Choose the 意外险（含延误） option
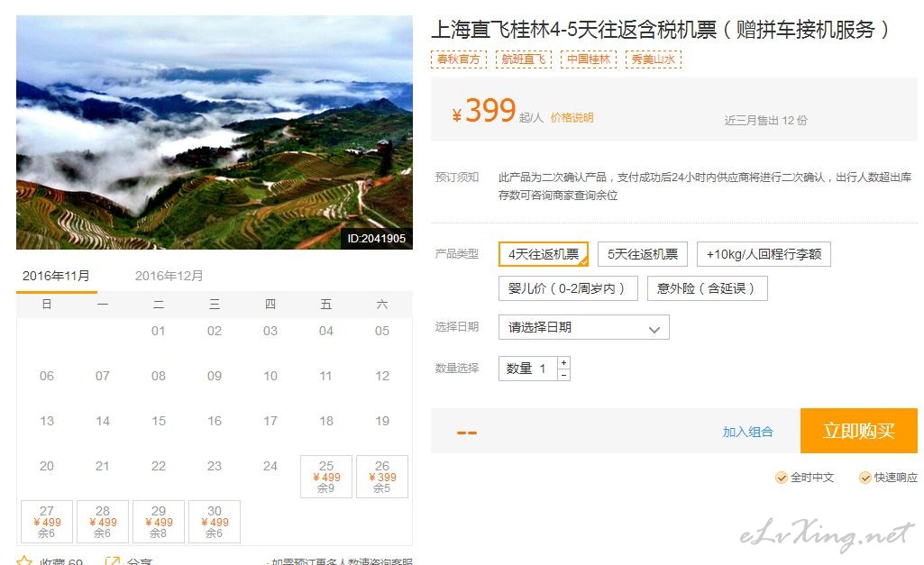924x565 pixels. [707, 288]
